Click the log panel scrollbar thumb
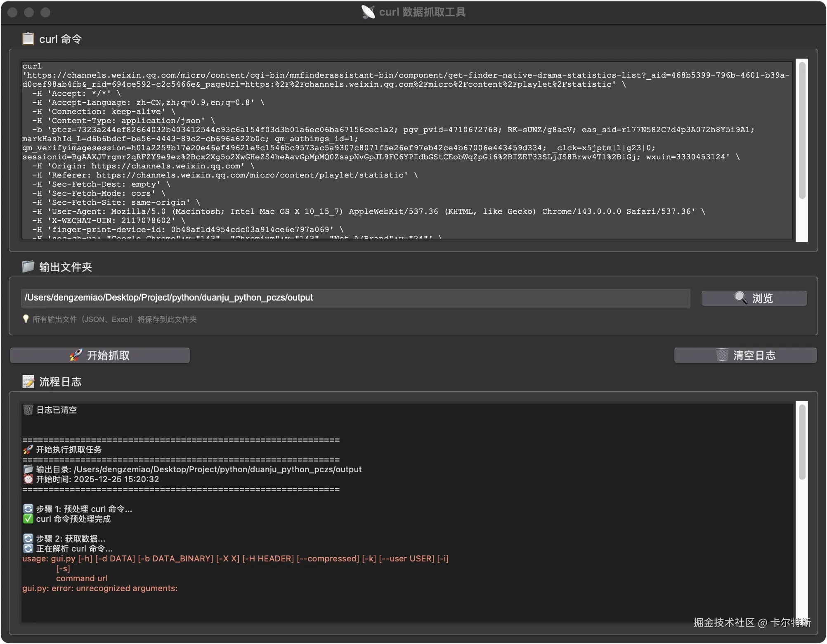The image size is (827, 644). click(802, 442)
